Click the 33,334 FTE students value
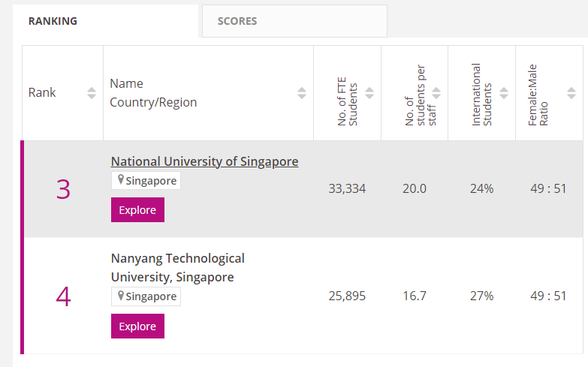 (347, 188)
